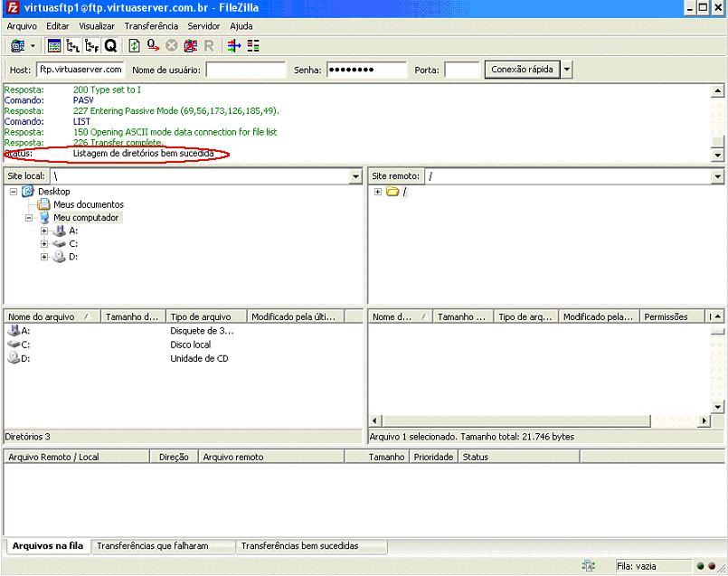
Task: Reconnect to the last server
Action: point(209,46)
